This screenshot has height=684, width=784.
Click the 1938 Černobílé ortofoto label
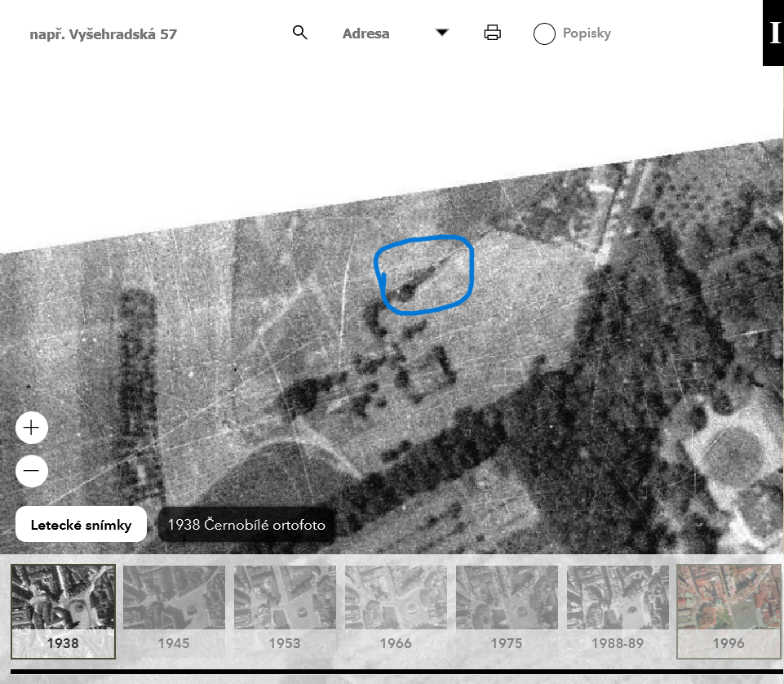point(246,525)
